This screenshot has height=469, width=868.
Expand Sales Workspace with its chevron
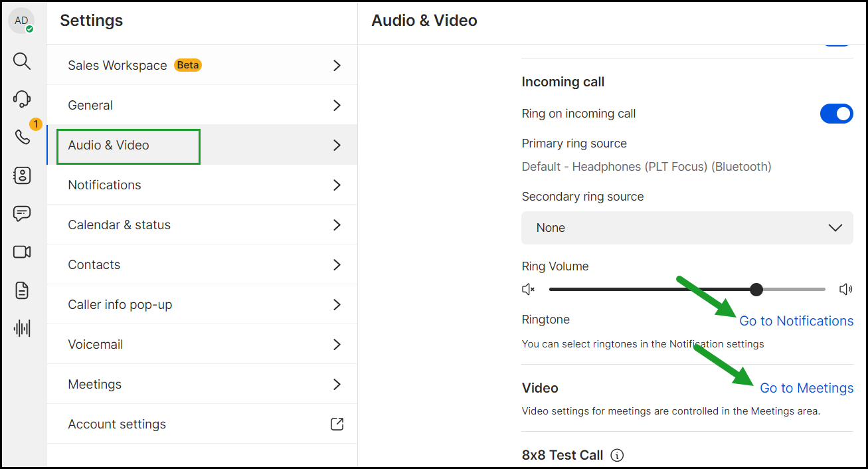pyautogui.click(x=337, y=65)
